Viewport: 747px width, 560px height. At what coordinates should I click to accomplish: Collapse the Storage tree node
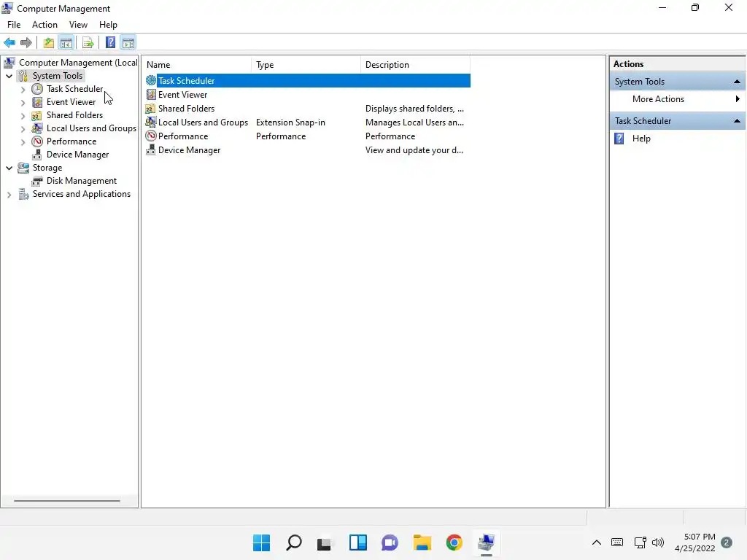(9, 168)
